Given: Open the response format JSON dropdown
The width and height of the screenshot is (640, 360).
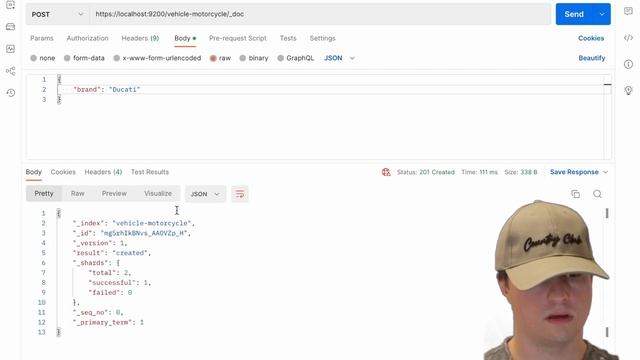Looking at the screenshot, I should (205, 194).
